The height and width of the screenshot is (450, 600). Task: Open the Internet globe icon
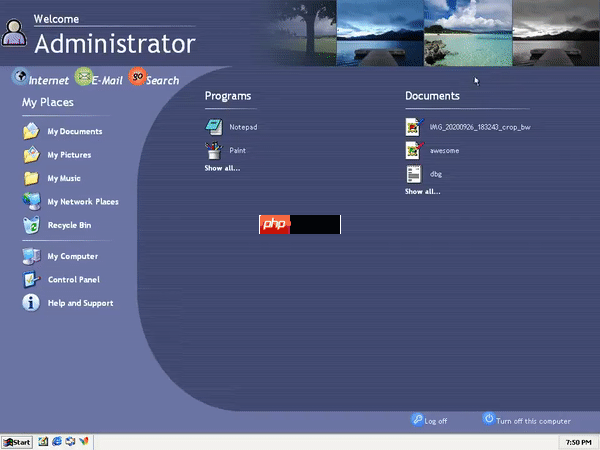[x=20, y=76]
